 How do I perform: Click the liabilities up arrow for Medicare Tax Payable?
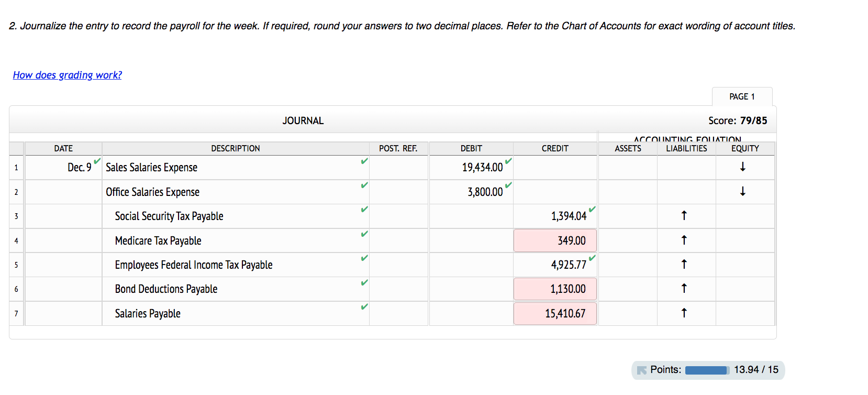point(684,240)
